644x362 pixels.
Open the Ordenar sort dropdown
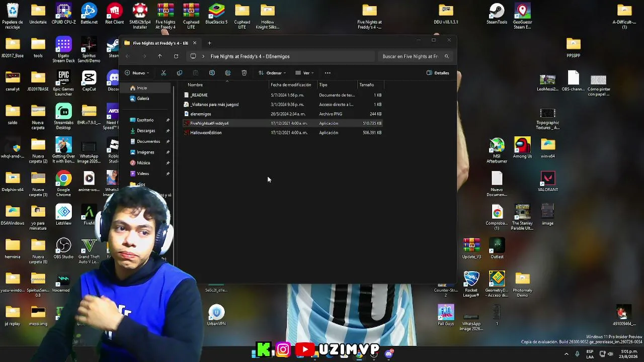click(x=272, y=73)
